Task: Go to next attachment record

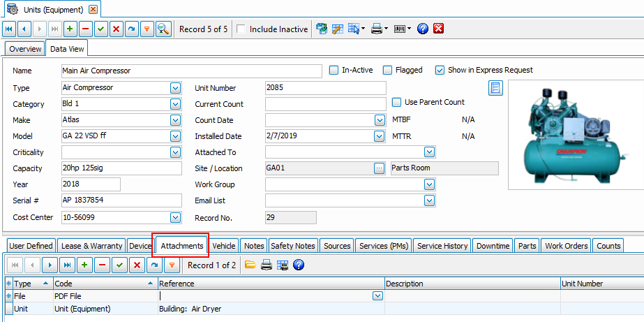Action: [50, 265]
